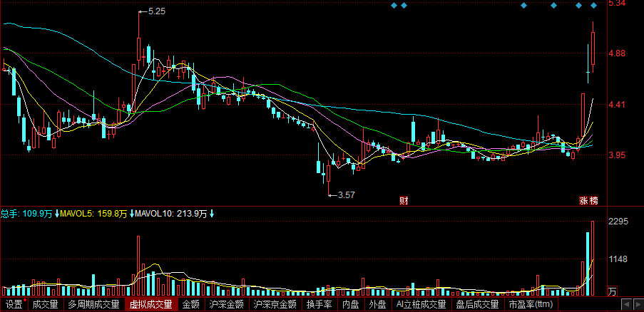
Task: Click the left tab-scroll arrow button
Action: point(626,305)
